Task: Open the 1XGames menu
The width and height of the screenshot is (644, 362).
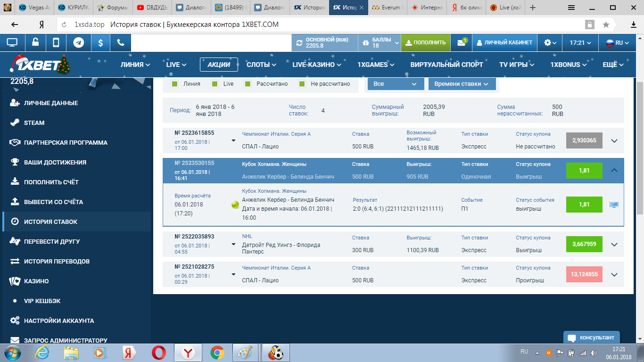Action: (376, 65)
